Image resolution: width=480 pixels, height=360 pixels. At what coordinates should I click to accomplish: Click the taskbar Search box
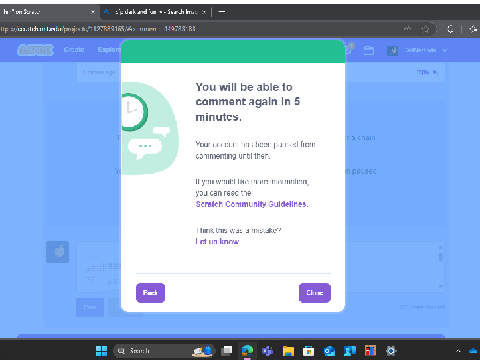pyautogui.click(x=164, y=351)
